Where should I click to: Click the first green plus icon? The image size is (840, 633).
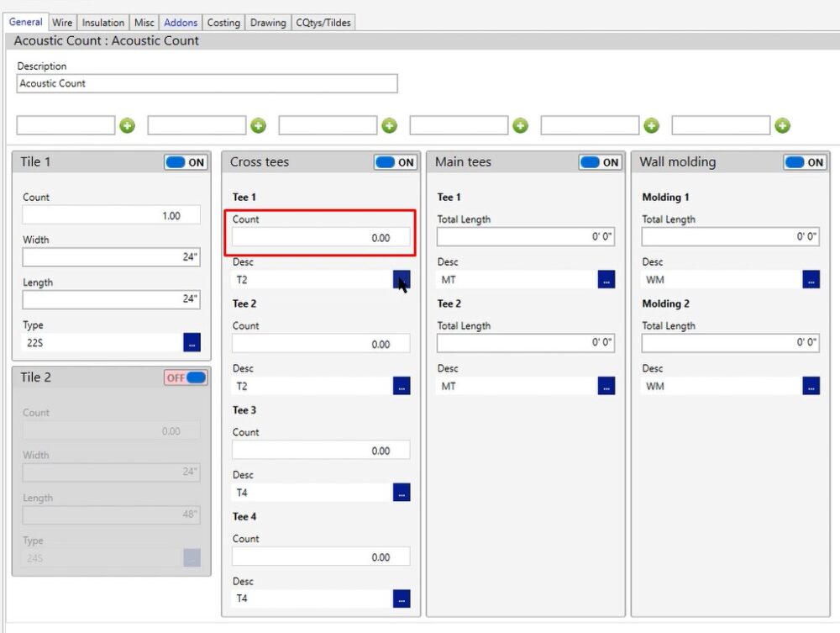click(x=127, y=126)
